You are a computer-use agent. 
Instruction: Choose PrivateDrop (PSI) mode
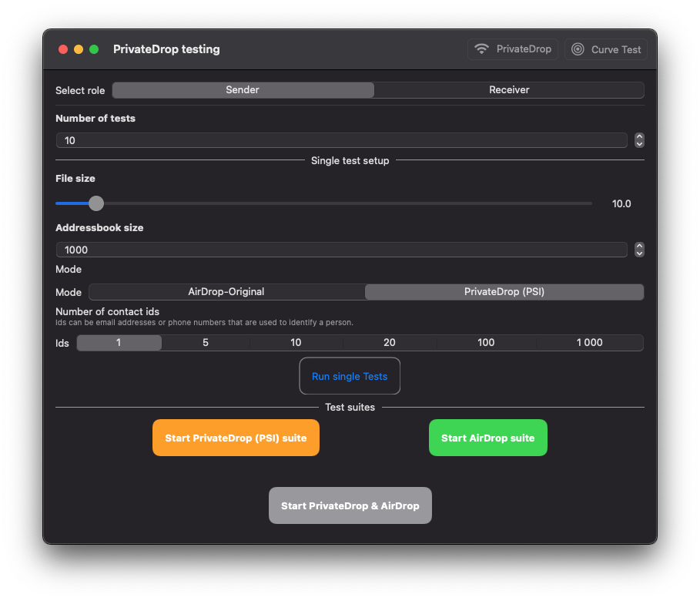(x=504, y=292)
